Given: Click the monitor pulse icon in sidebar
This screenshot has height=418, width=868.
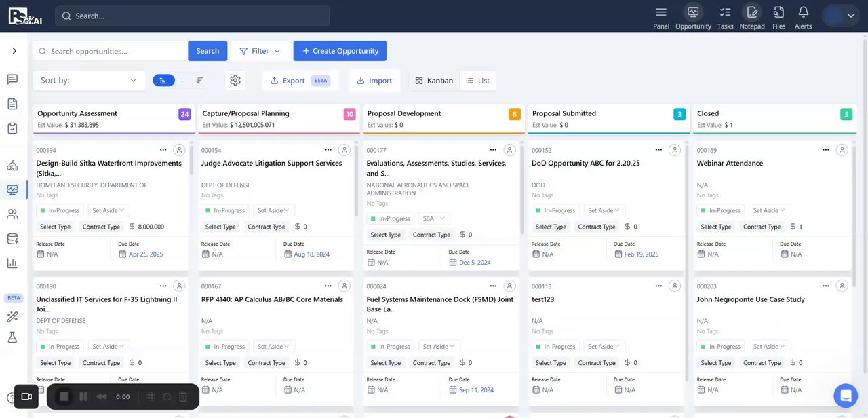Looking at the screenshot, I should pyautogui.click(x=12, y=190).
